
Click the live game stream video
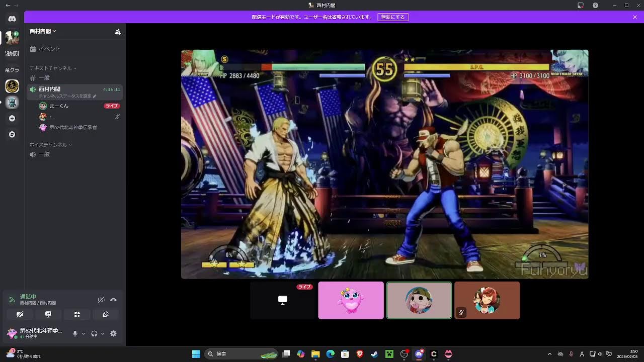(384, 164)
